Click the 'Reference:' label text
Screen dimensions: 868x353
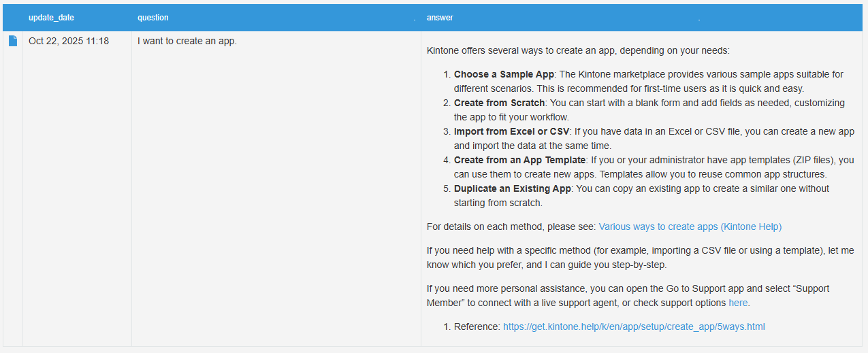pyautogui.click(x=477, y=326)
